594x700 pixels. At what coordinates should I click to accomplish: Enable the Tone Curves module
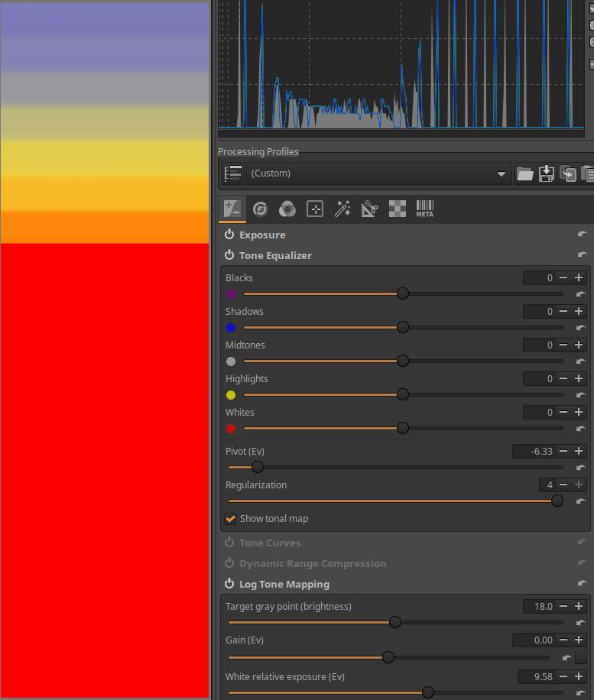pyautogui.click(x=229, y=543)
